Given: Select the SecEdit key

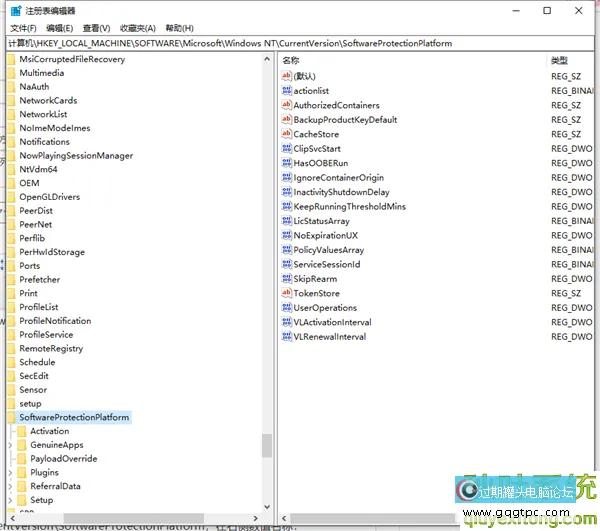Looking at the screenshot, I should [34, 376].
